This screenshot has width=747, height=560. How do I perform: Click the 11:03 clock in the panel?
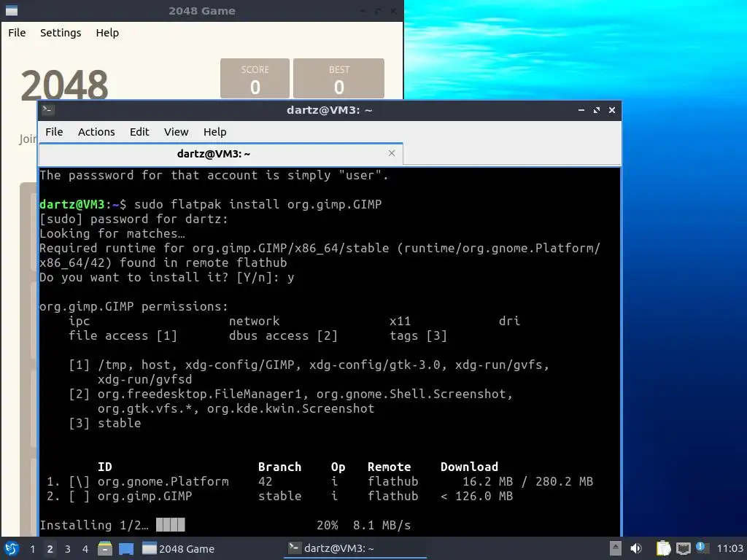729,548
